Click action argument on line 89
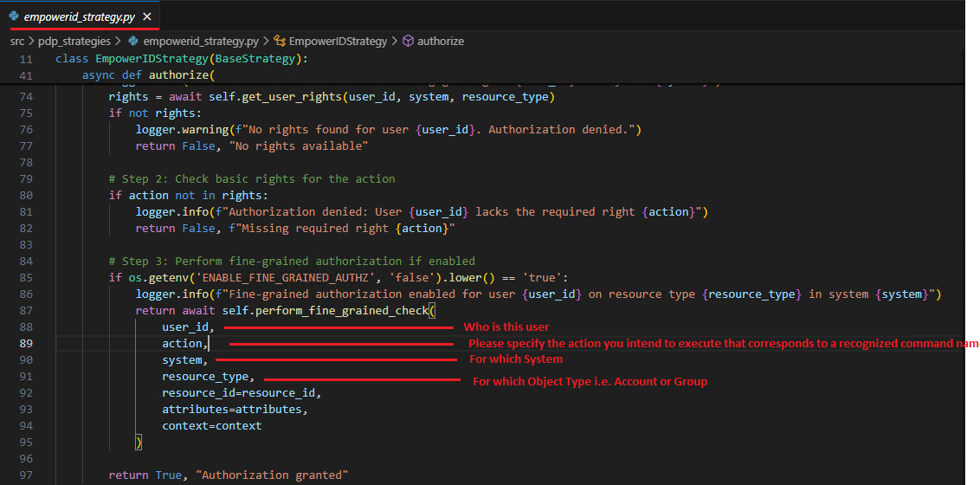980x485 pixels. pos(183,343)
